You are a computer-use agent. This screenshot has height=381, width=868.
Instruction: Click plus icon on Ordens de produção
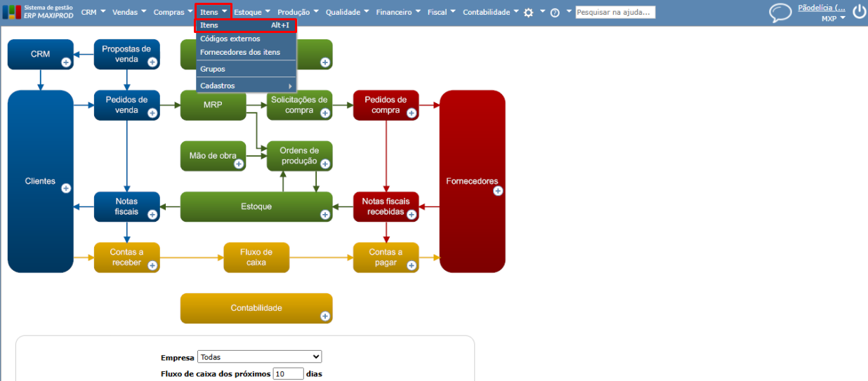click(325, 163)
